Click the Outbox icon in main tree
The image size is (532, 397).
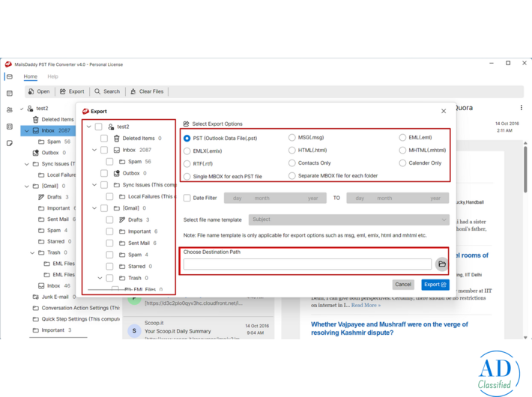pos(36,153)
